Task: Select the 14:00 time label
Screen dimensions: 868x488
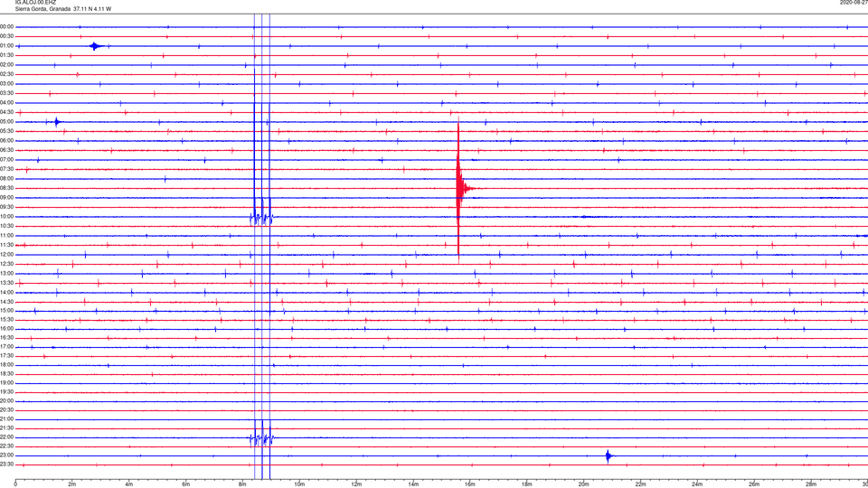Action: click(7, 292)
